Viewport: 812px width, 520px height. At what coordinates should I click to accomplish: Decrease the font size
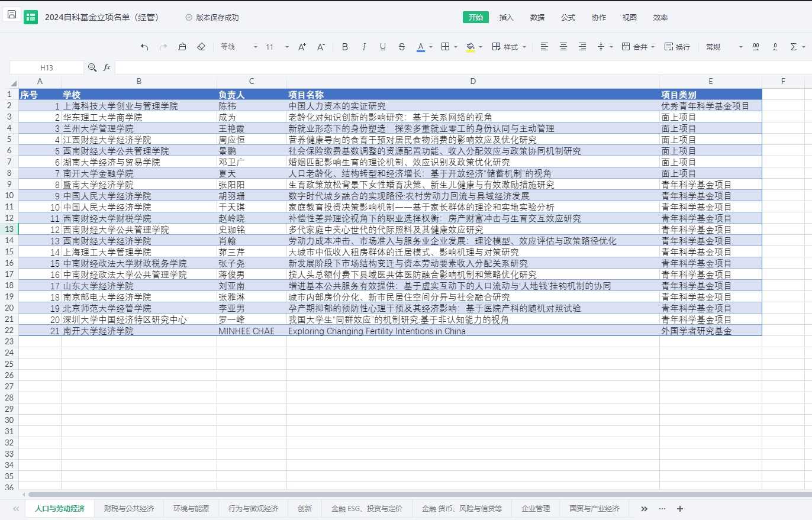click(321, 47)
